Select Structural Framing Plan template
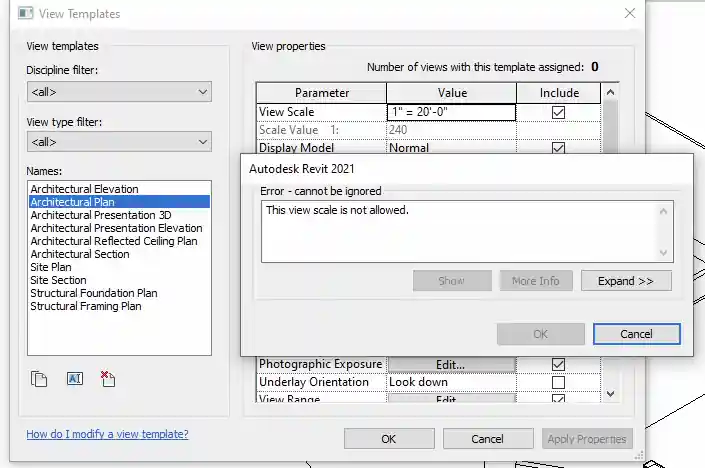The image size is (705, 468). coord(86,306)
